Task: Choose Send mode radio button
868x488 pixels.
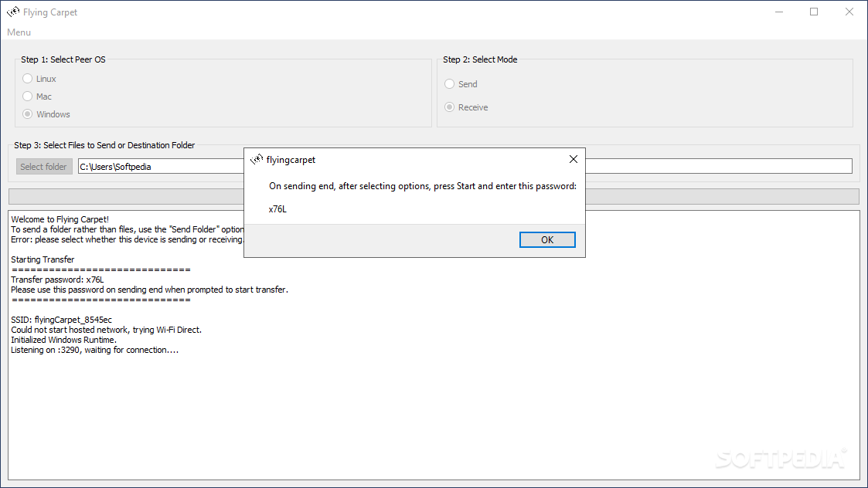Action: (461, 84)
